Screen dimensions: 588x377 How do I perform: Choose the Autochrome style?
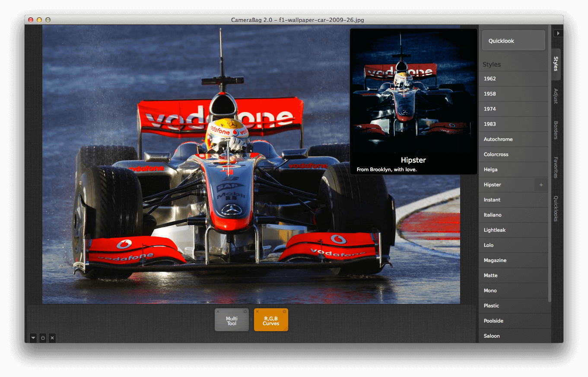point(513,139)
